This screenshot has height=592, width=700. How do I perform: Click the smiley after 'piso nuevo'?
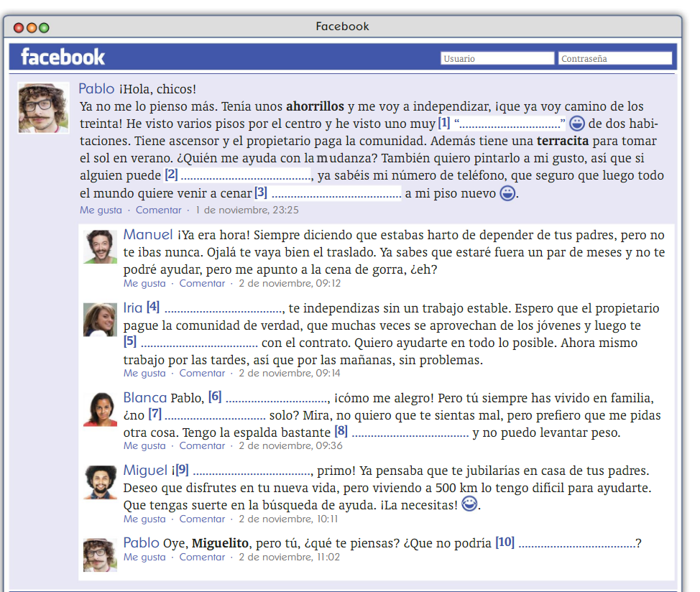(x=507, y=193)
